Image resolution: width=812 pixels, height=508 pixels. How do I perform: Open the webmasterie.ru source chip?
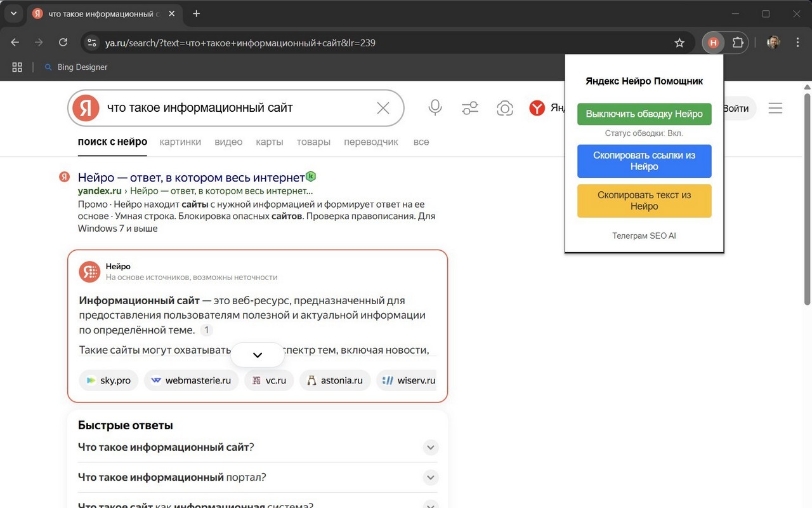click(191, 380)
